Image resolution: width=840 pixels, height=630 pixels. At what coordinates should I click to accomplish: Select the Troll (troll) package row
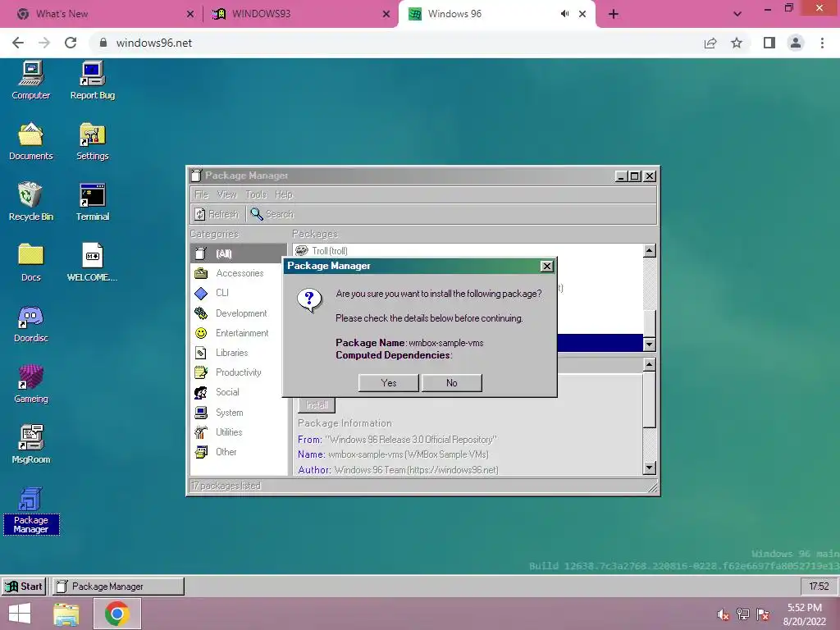pyautogui.click(x=468, y=251)
